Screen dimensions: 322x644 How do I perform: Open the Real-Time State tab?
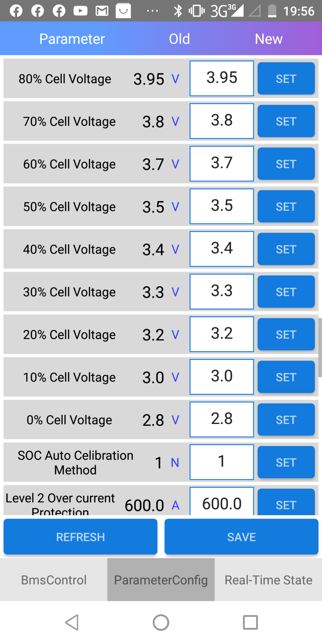tap(268, 580)
